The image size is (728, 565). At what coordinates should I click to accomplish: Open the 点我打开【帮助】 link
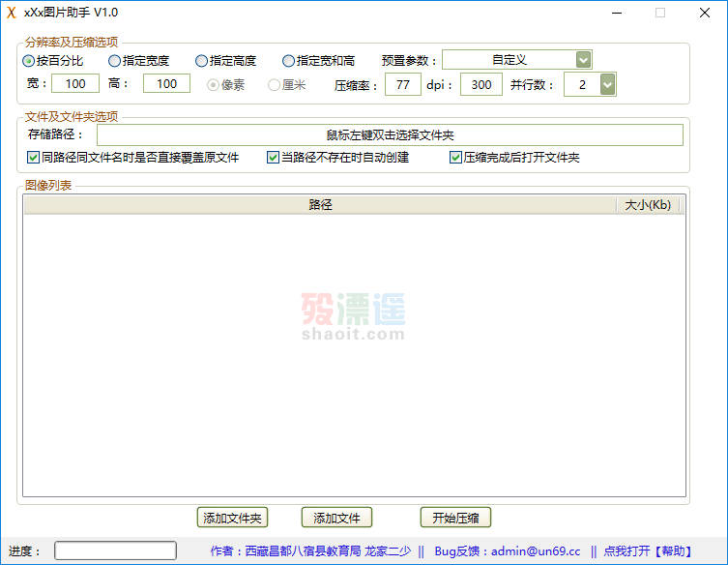pyautogui.click(x=648, y=551)
